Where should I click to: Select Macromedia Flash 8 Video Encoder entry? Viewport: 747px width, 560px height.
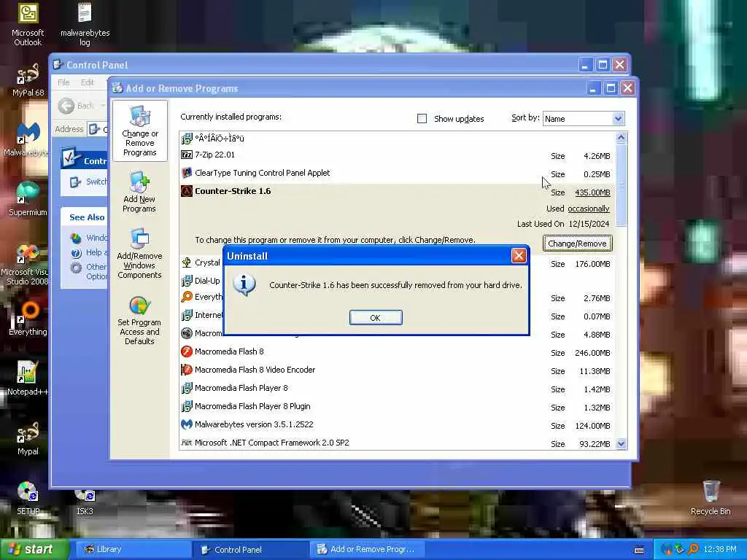(x=398, y=370)
